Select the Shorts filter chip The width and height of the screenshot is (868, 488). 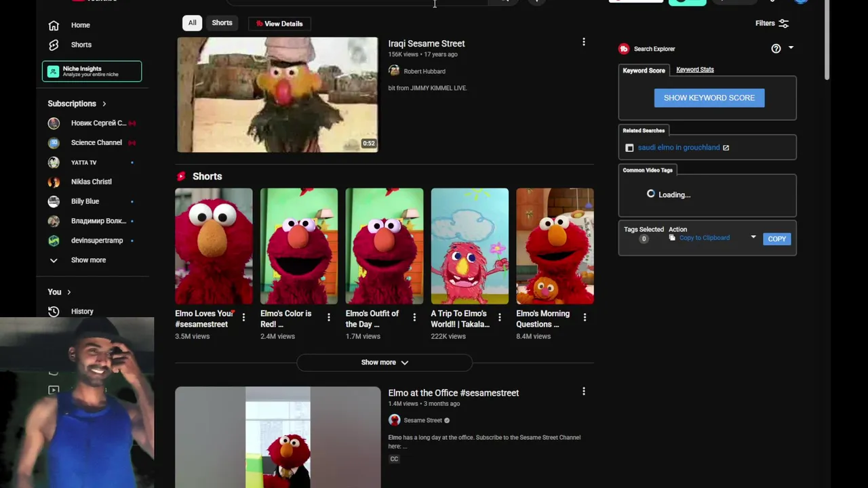[x=222, y=23]
